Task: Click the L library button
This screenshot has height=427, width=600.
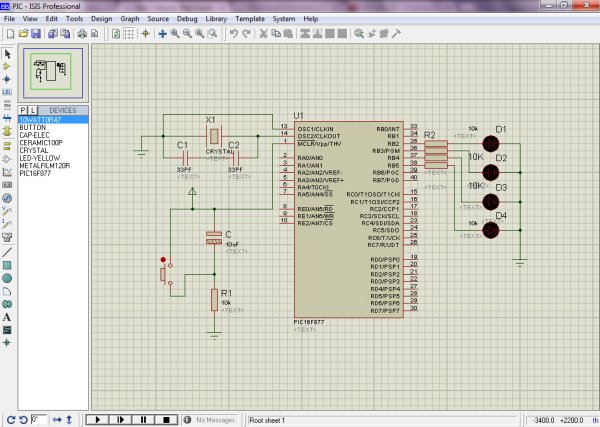Action: tap(34, 110)
